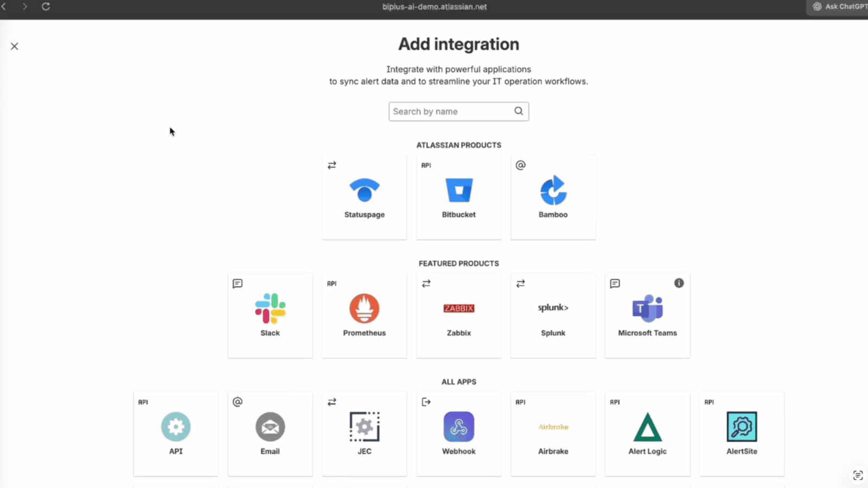
Task: Select the AlertSite integration
Action: click(x=742, y=434)
